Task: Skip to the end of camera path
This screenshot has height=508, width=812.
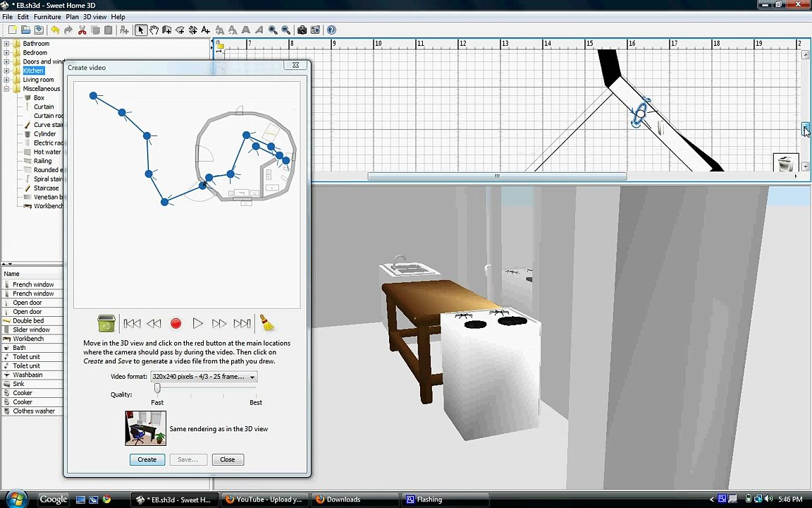Action: [x=242, y=324]
